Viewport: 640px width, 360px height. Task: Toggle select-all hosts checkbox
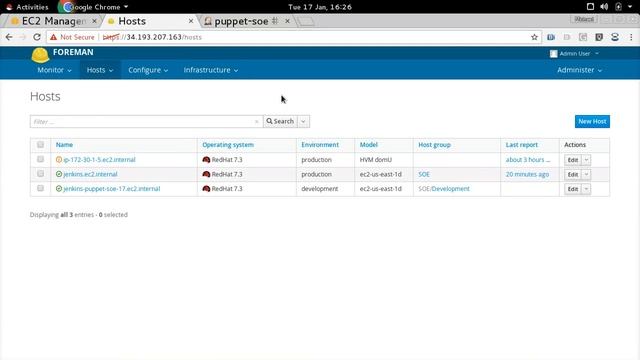click(x=40, y=144)
